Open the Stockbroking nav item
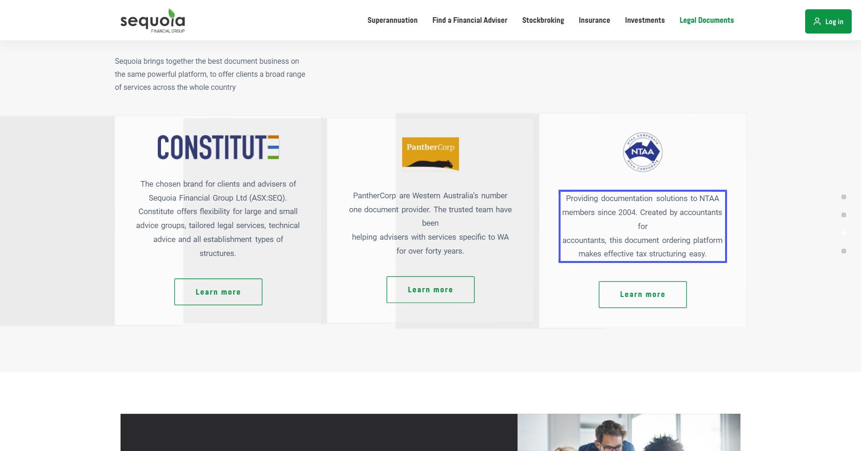Viewport: 868px width, 451px height. pyautogui.click(x=543, y=20)
